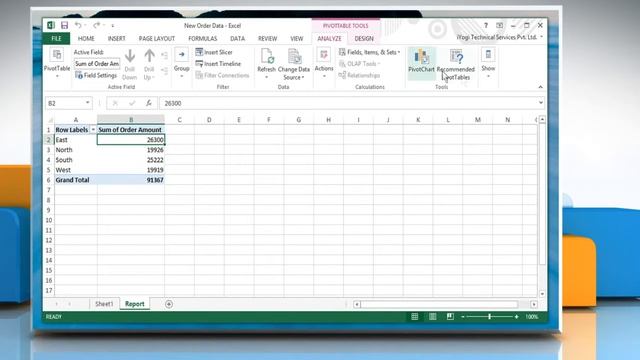Image resolution: width=640 pixels, height=360 pixels.
Task: Insert Slicer for the pivot table
Action: tap(214, 52)
